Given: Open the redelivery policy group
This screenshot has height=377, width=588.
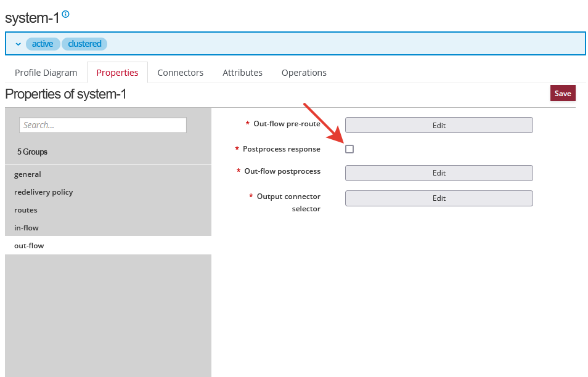Looking at the screenshot, I should 43,192.
